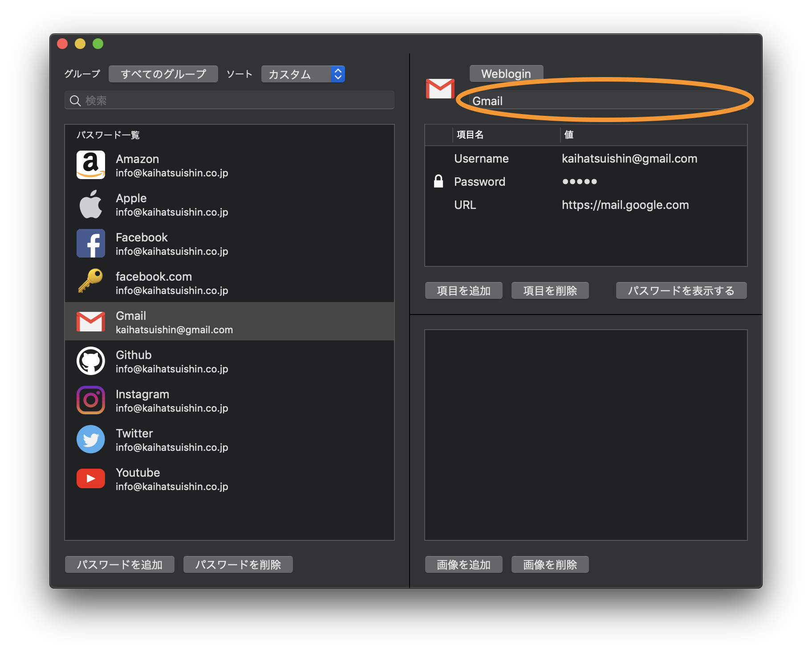Select the Github entry name
Screen dimensions: 812x654
coord(134,355)
